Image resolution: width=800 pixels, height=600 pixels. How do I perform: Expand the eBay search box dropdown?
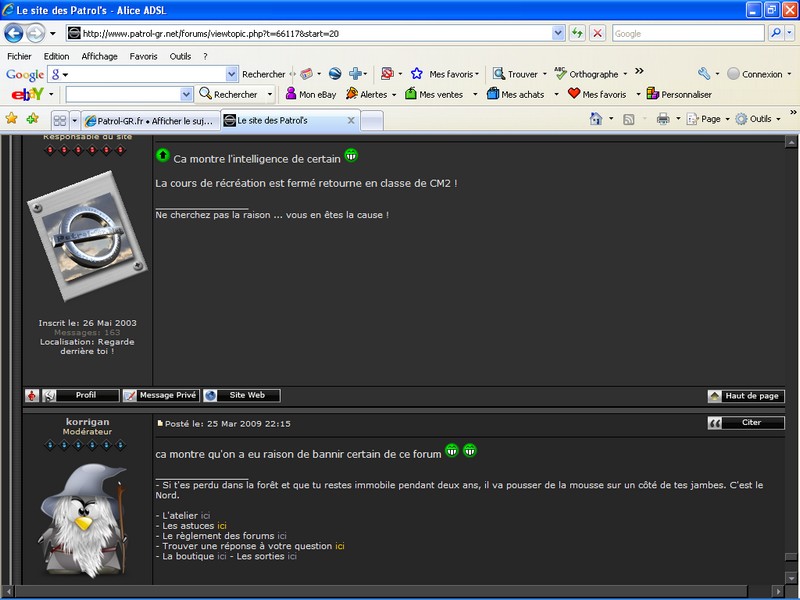186,94
